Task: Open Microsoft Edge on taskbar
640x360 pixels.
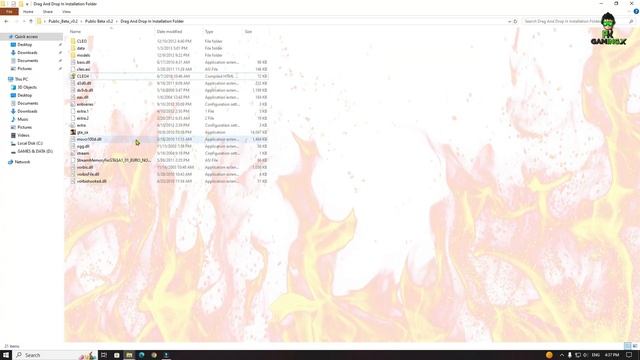Action: point(142,355)
